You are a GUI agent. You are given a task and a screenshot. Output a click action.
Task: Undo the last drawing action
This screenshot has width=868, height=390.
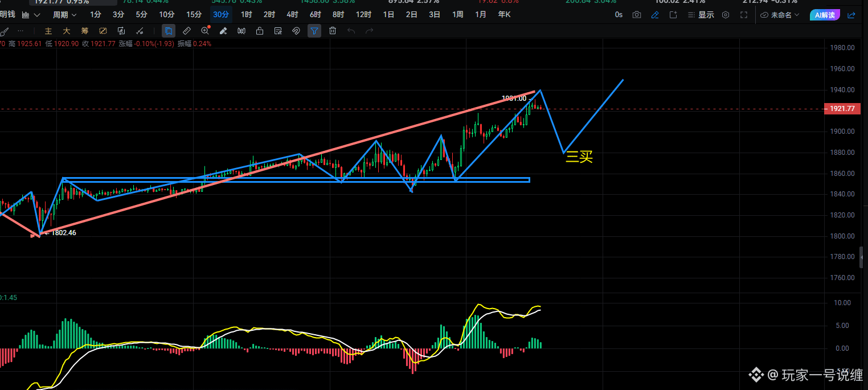pyautogui.click(x=351, y=31)
